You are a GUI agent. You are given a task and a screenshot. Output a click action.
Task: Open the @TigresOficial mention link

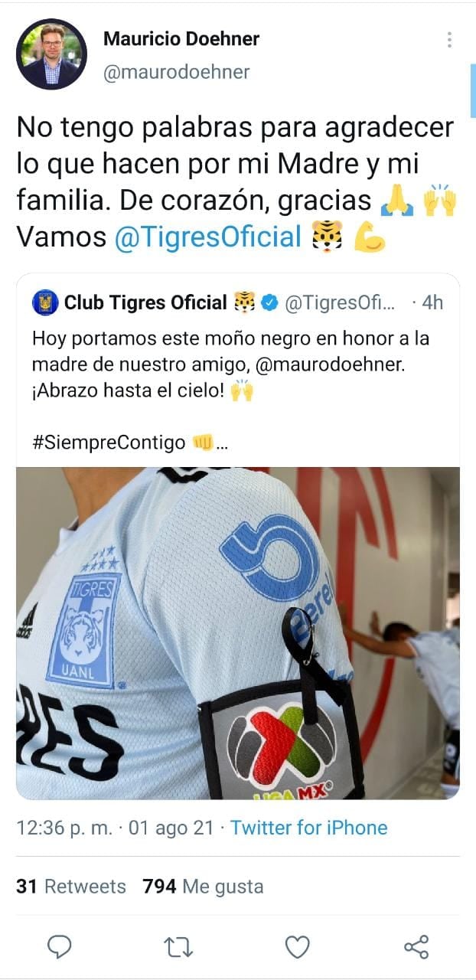coord(207,237)
